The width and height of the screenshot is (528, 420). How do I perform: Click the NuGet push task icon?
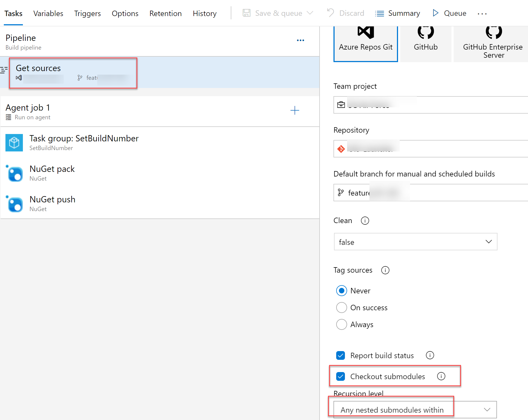[14, 204]
